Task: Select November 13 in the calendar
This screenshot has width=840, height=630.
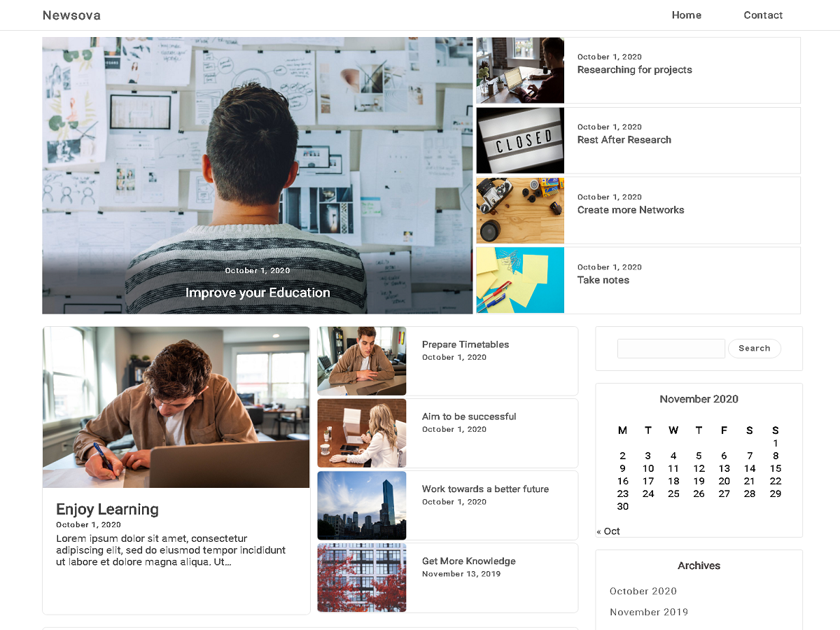Action: 724,468
